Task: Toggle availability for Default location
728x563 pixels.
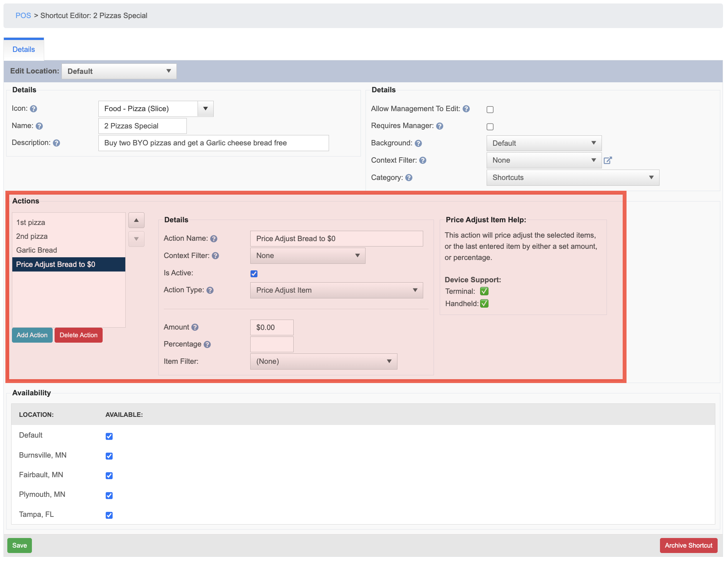Action: tap(109, 436)
